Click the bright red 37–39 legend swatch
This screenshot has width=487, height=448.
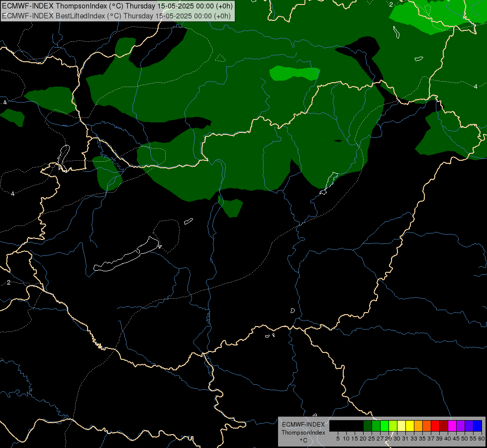pyautogui.click(x=435, y=426)
